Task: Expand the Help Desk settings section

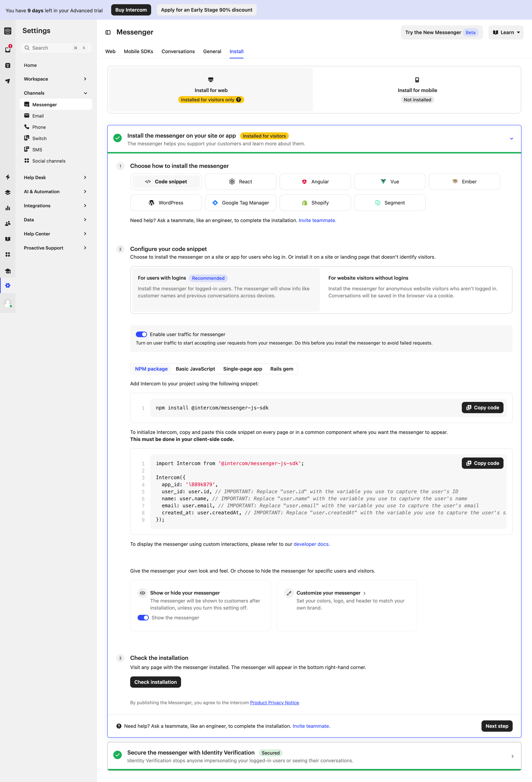Action: tap(56, 177)
